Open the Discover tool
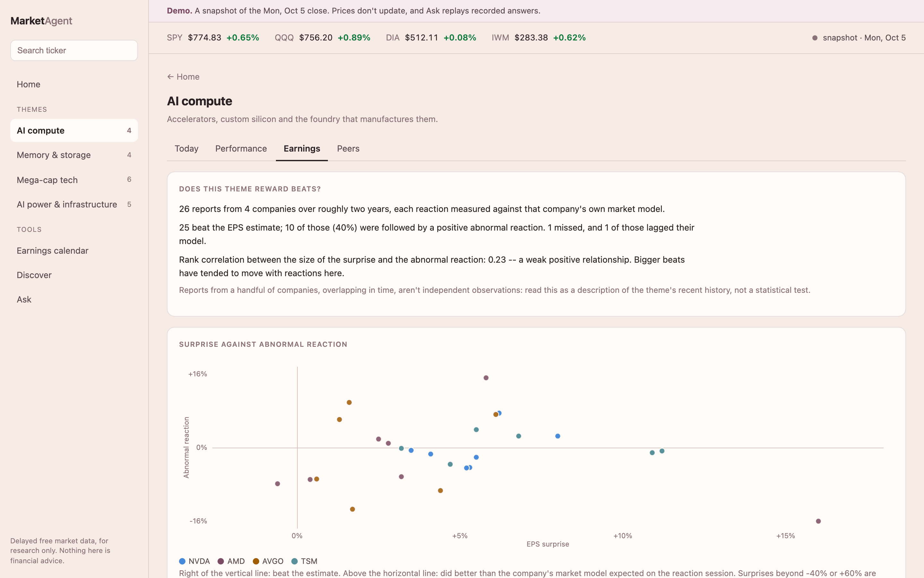 [x=74, y=275]
